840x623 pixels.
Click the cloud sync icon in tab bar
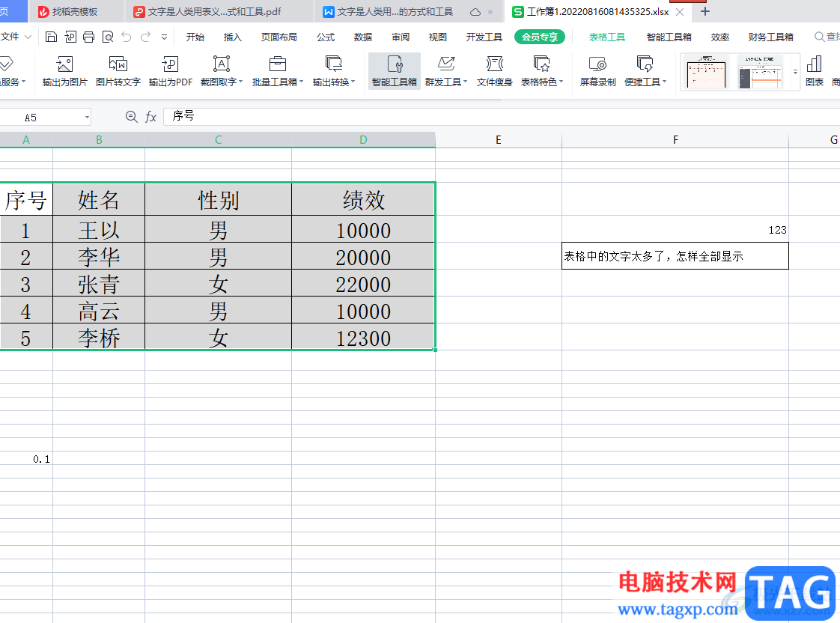pos(475,12)
